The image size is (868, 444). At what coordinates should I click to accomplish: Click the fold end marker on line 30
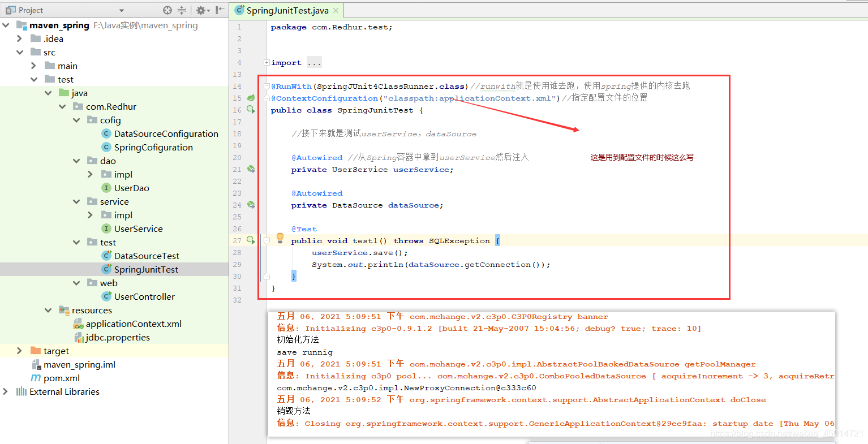coord(267,277)
